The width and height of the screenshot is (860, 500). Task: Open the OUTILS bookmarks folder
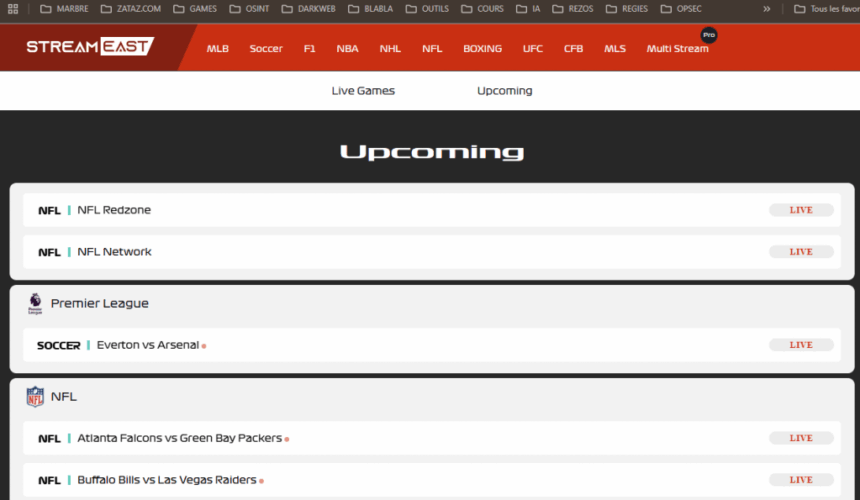(x=427, y=9)
